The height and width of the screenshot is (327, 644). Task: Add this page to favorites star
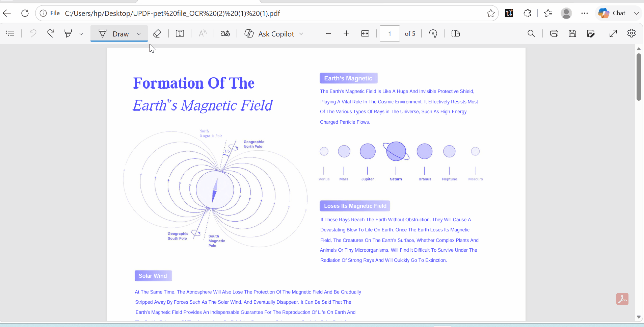point(491,13)
